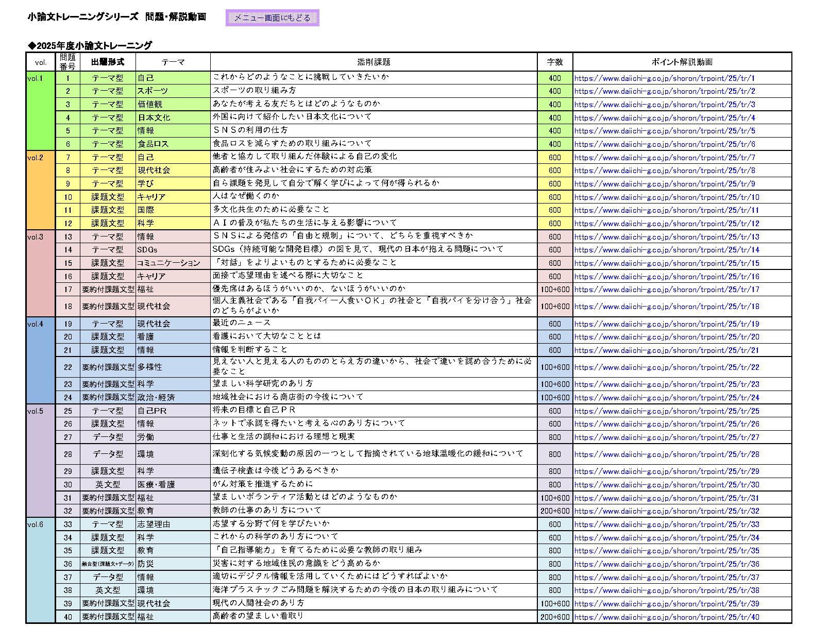813x644 pixels.
Task: Click the 最近のニュース assignment cell
Action: 374,324
